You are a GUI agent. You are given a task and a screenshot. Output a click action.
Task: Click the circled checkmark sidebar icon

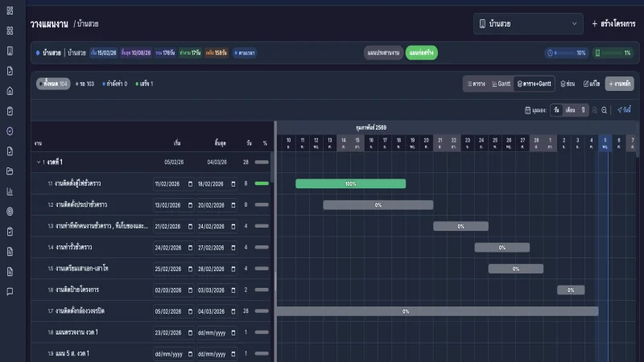[x=10, y=131]
